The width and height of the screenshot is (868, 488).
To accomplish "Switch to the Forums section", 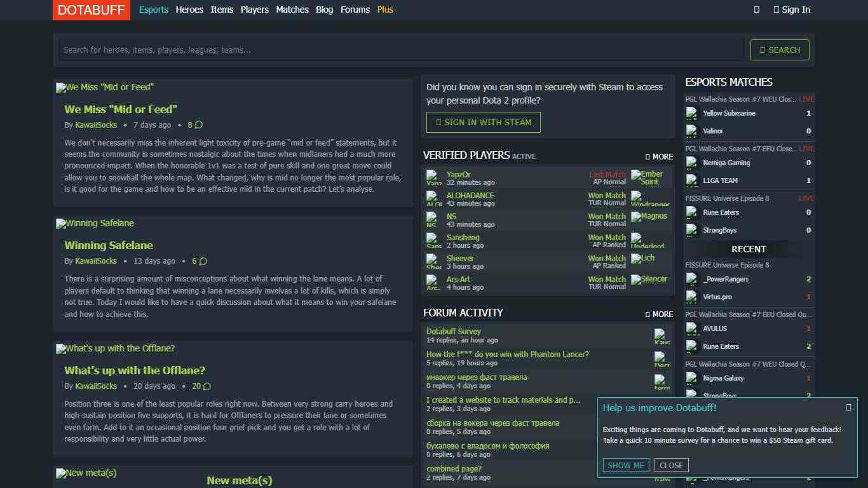I will [x=355, y=10].
